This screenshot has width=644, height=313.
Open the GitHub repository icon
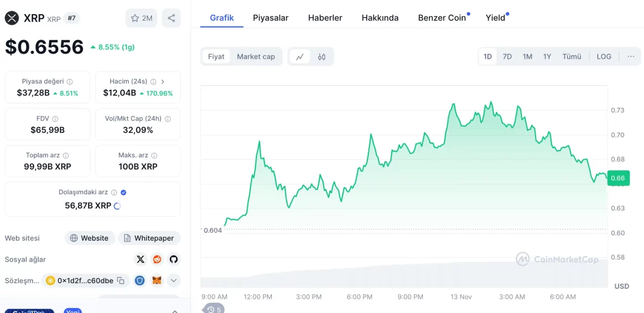[173, 259]
